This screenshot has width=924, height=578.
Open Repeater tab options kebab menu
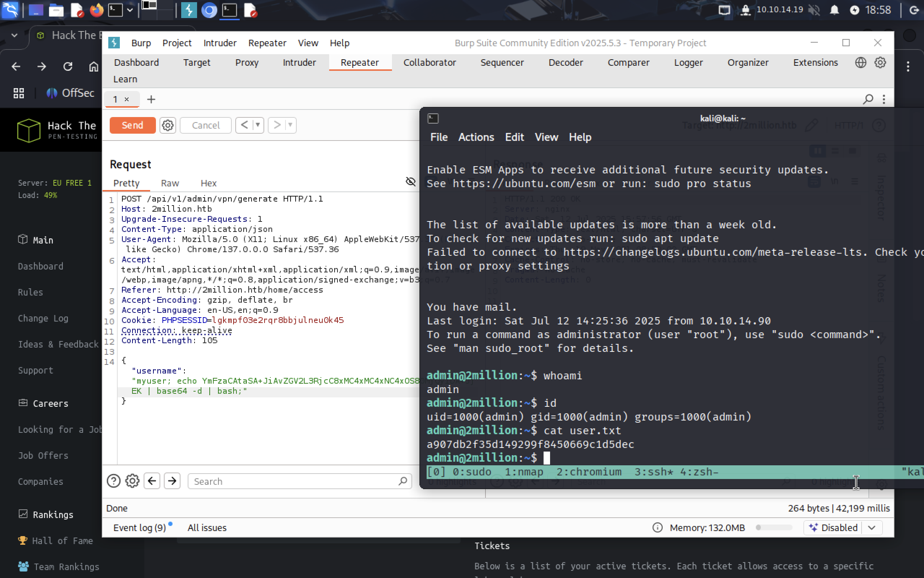tap(884, 99)
